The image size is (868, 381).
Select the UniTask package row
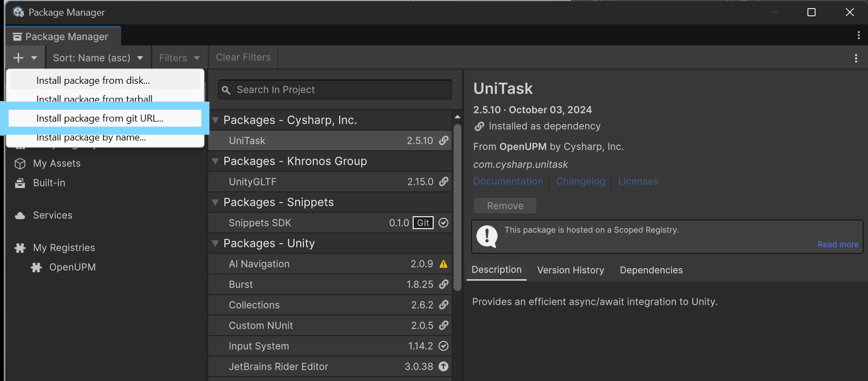point(330,141)
